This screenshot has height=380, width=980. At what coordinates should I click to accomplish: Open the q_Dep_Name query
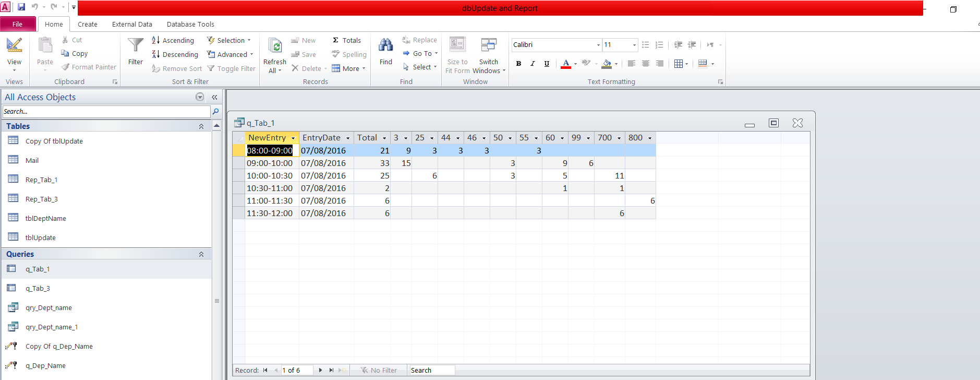pos(45,365)
